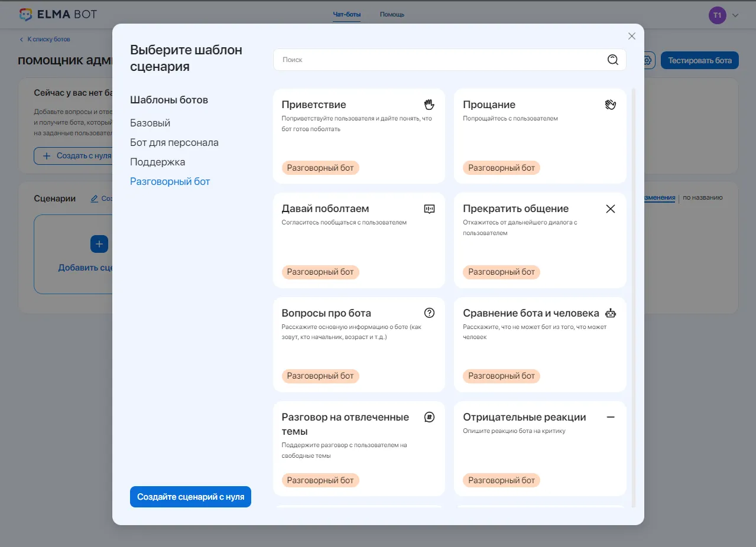756x547 pixels.
Task: Click the robot icon on Сравнение бота и человека
Action: (611, 313)
